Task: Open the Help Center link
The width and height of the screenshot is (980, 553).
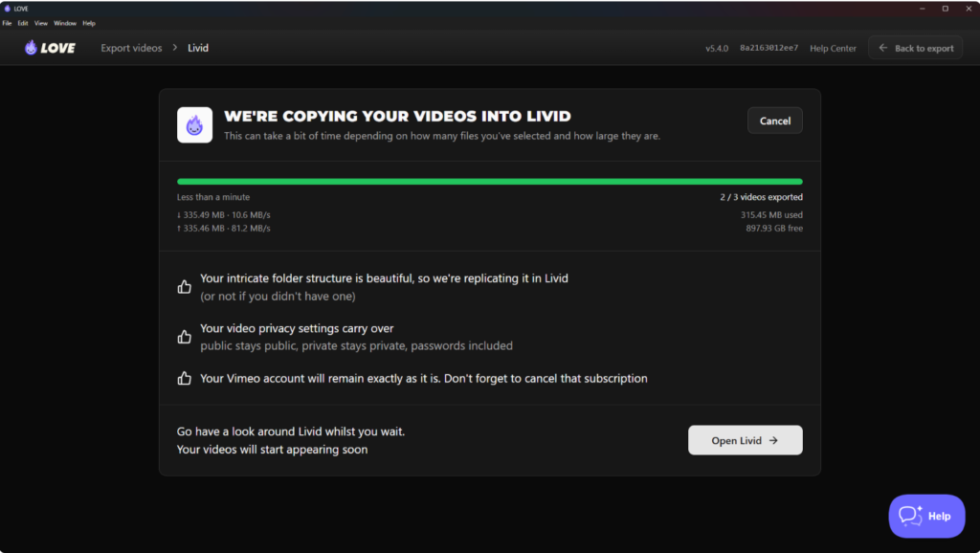Action: pos(833,48)
